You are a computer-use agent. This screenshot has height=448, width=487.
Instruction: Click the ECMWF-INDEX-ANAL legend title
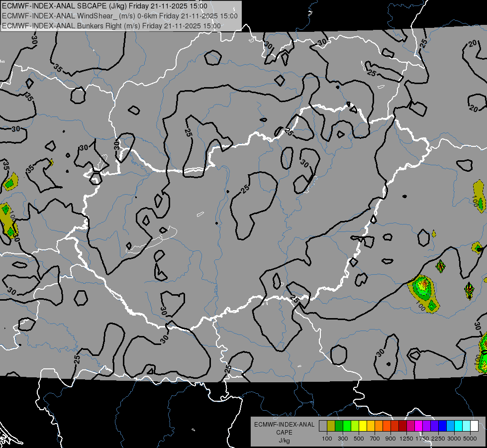click(284, 425)
